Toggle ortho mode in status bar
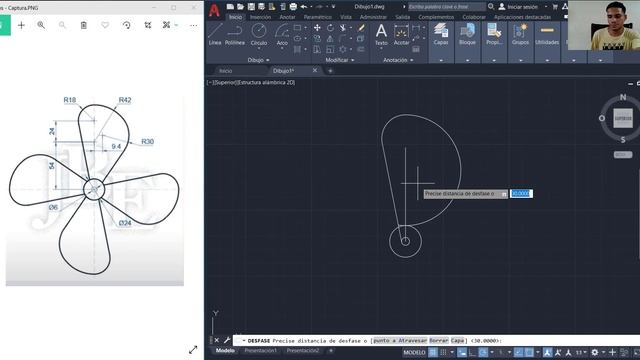Image resolution: width=640 pixels, height=360 pixels. click(x=472, y=352)
